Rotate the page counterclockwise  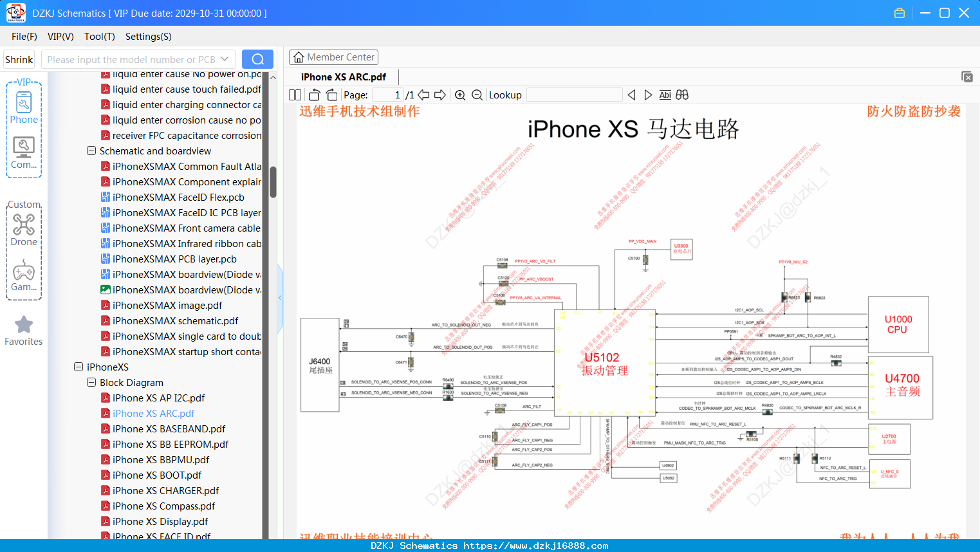[315, 95]
